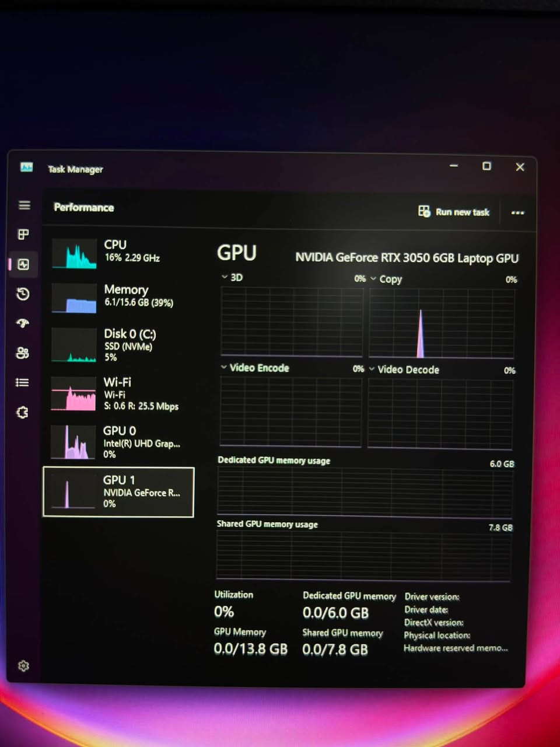Go to the Processes page icon
560x747 pixels.
(23, 235)
